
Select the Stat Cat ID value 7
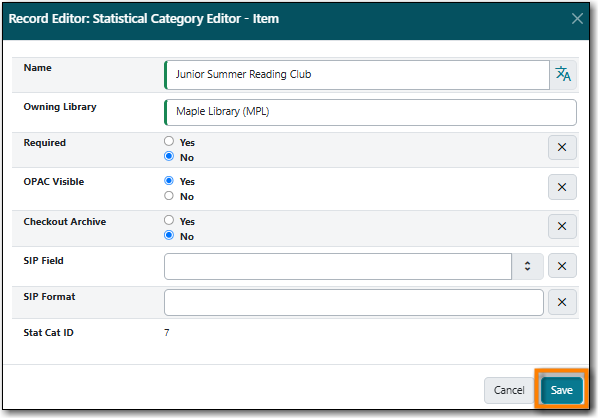tap(167, 333)
